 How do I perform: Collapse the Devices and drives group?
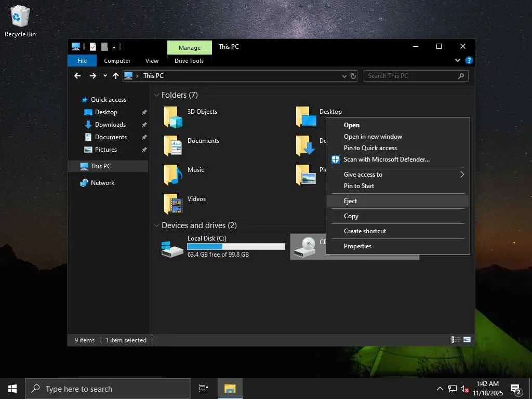[x=156, y=225]
